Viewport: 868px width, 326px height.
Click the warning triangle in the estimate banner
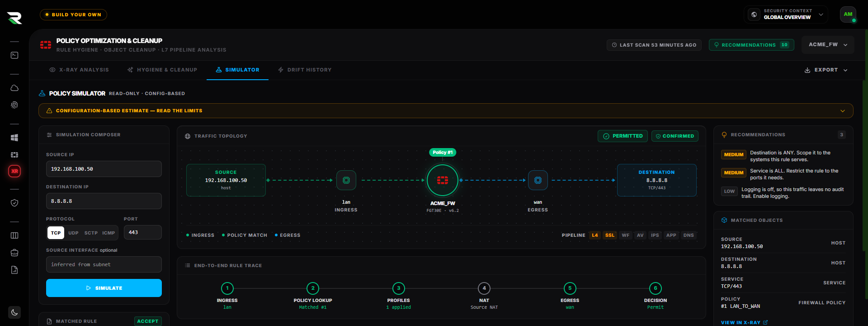click(49, 110)
